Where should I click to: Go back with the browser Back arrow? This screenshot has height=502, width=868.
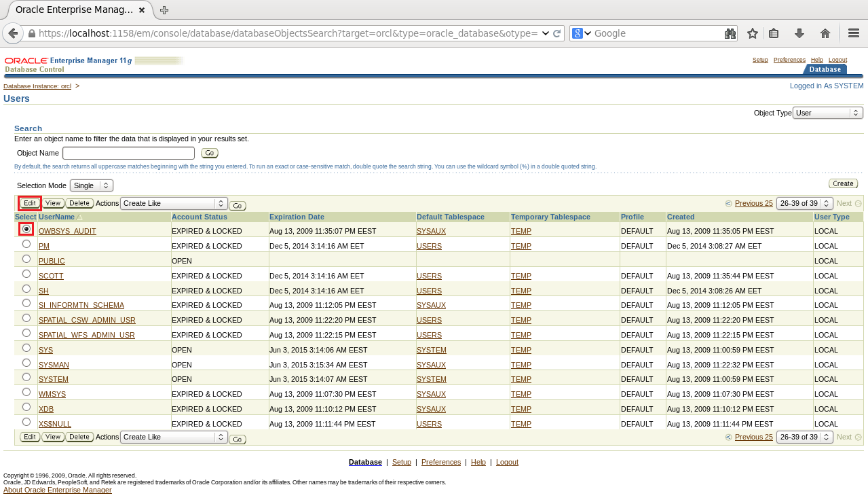(x=12, y=33)
